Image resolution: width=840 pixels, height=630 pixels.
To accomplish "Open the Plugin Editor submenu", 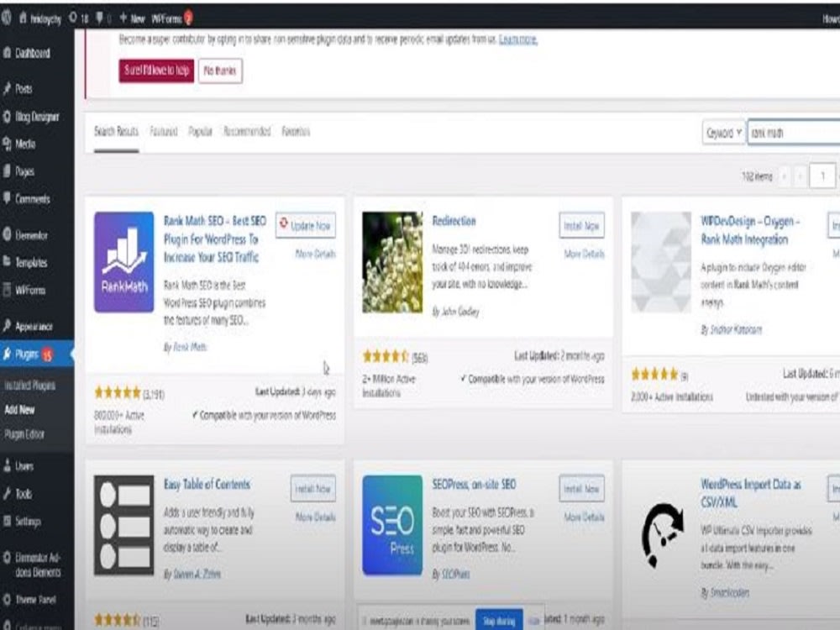I will point(24,434).
